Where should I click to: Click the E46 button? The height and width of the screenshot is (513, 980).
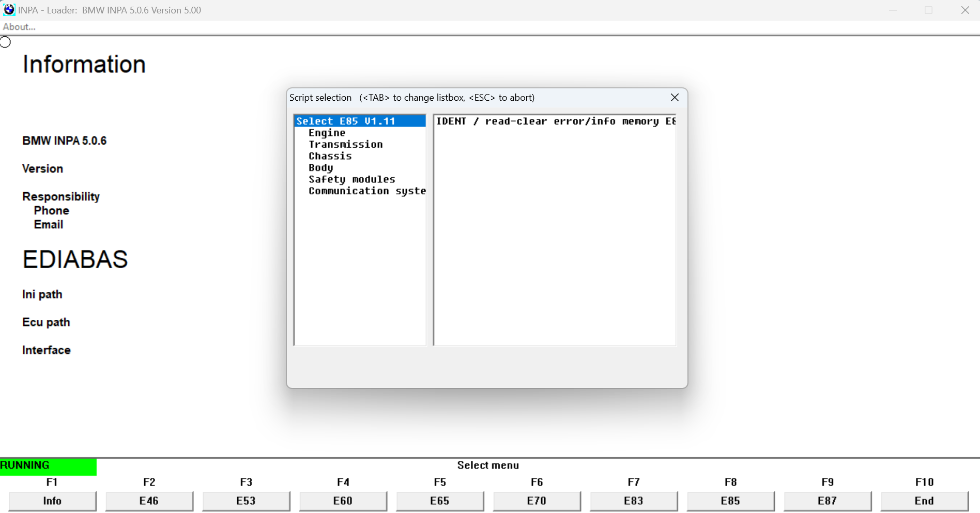click(x=149, y=501)
